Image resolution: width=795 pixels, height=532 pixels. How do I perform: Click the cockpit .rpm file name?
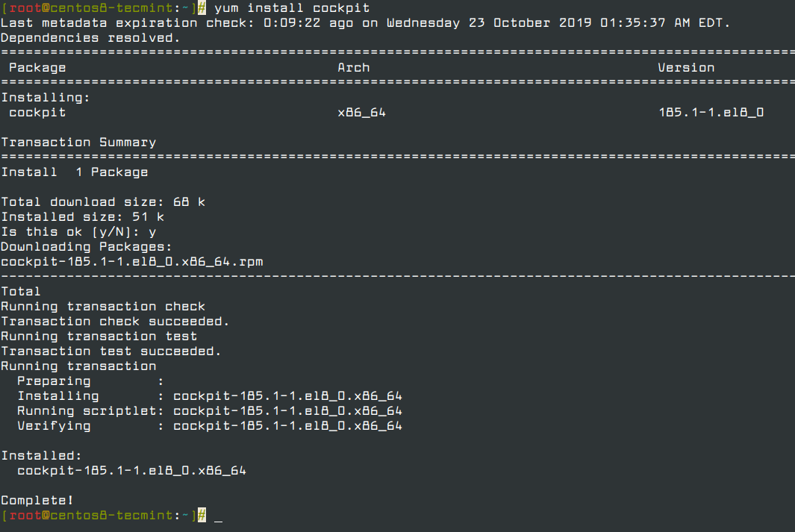tap(131, 262)
